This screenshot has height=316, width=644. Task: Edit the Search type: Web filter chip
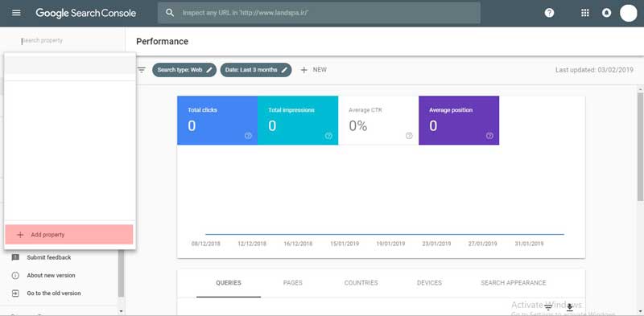coord(184,70)
